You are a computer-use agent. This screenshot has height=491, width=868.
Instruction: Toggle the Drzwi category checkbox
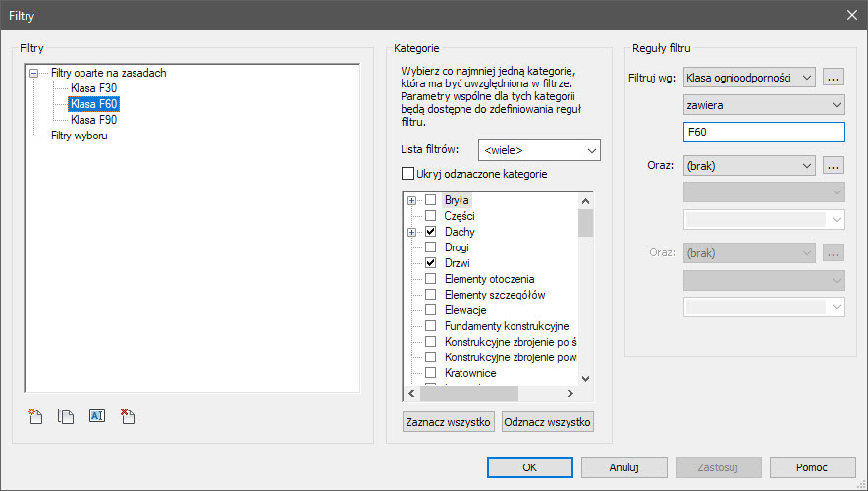(430, 263)
